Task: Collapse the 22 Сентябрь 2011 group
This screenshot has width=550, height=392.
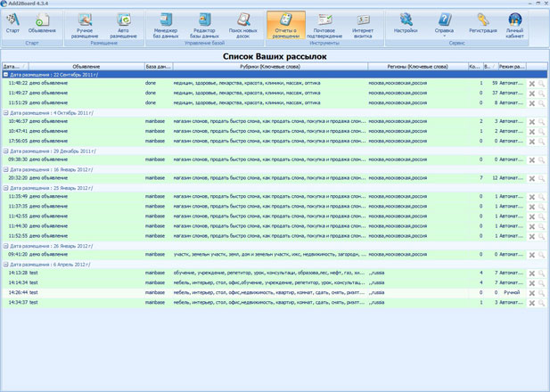Action: [x=5, y=75]
